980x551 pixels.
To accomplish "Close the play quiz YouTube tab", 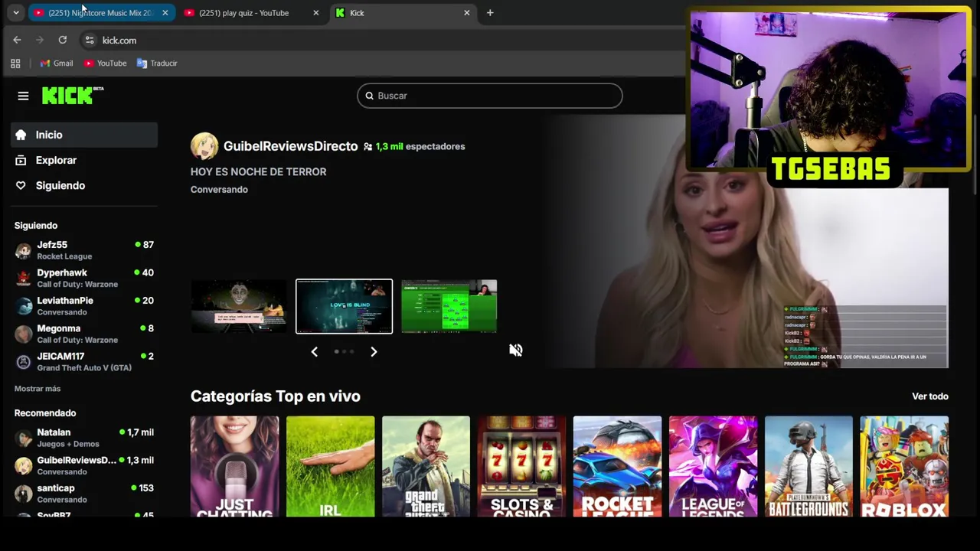I will [x=315, y=13].
